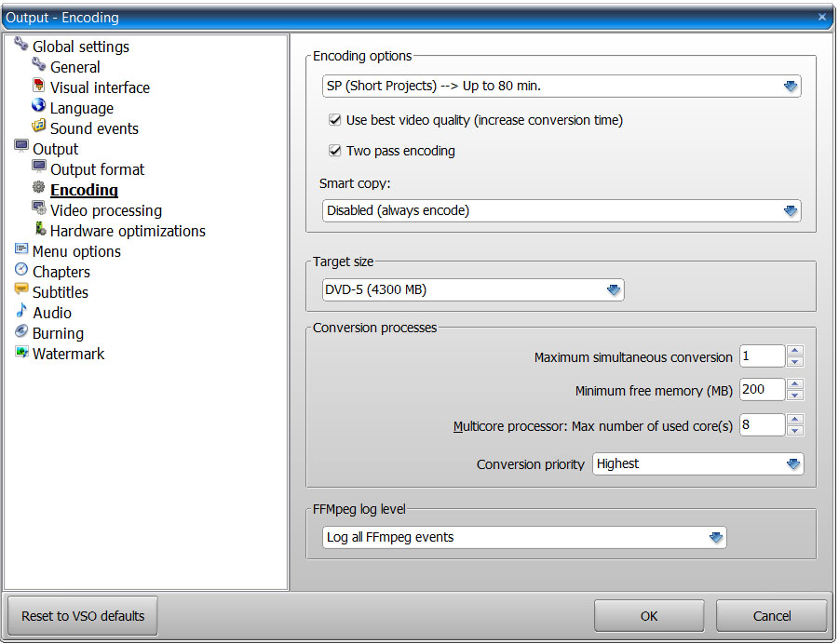Click the Encoding gear icon

(38, 187)
